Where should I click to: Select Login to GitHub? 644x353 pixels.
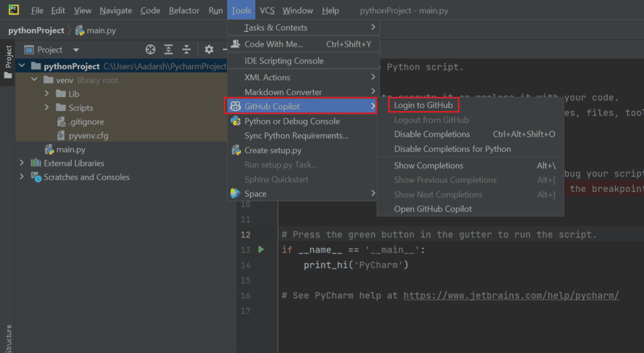coord(423,105)
